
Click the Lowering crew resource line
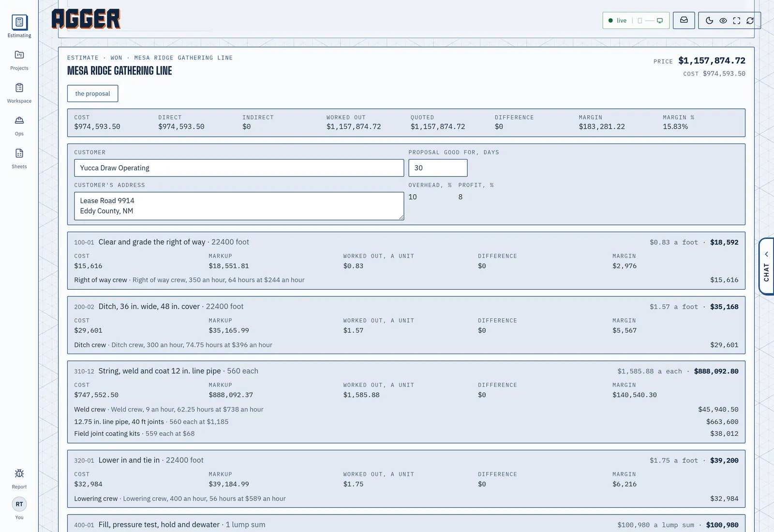coord(406,499)
